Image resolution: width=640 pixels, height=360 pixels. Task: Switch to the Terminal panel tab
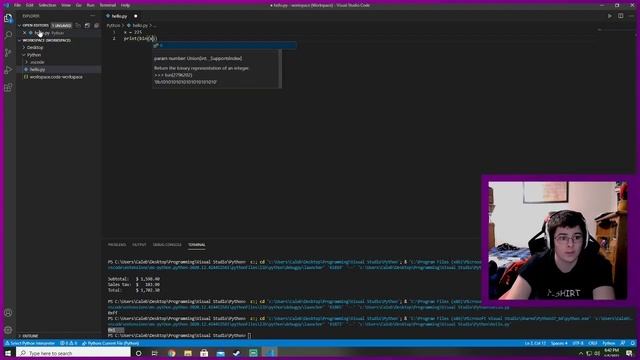pos(197,245)
